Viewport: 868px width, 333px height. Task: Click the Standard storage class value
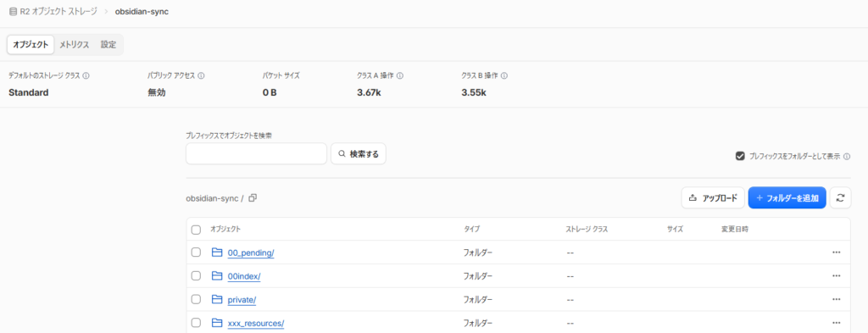pyautogui.click(x=29, y=92)
